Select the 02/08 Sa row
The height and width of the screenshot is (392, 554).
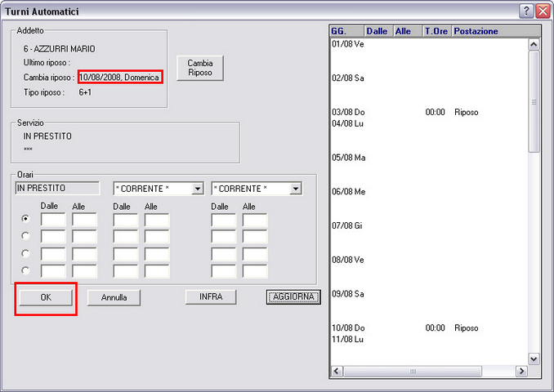click(x=348, y=78)
